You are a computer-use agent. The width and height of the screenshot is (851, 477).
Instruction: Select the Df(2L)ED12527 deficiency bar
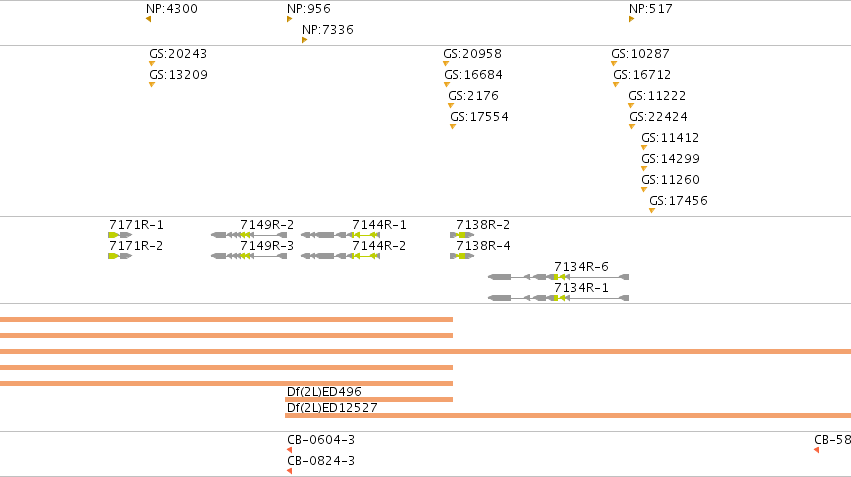(x=568, y=416)
